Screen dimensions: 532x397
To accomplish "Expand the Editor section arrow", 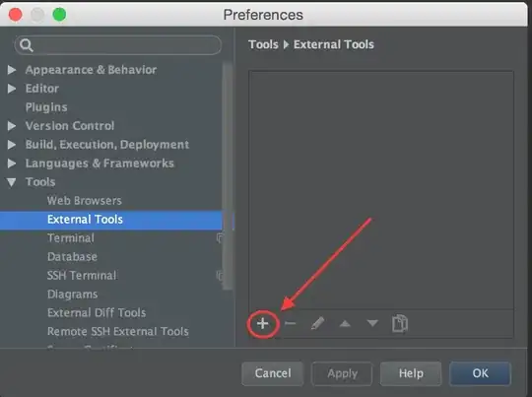I will [x=12, y=89].
